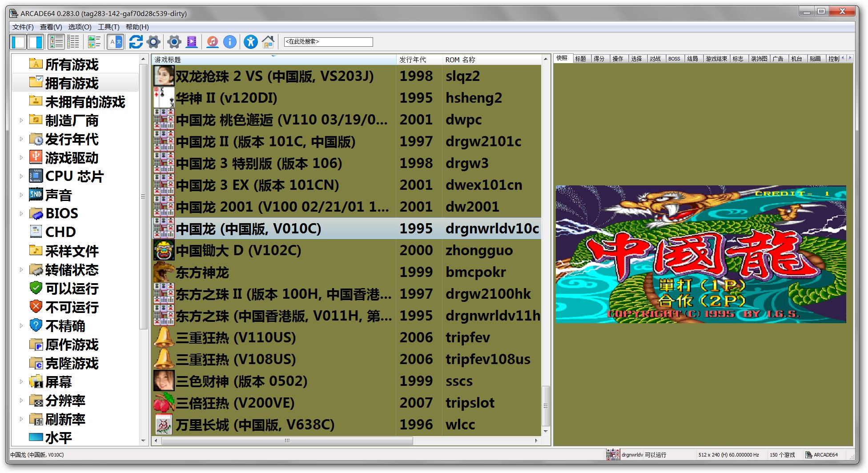Screen dimensions: 868x473
Task: Open the blue info circle icon
Action: point(229,42)
